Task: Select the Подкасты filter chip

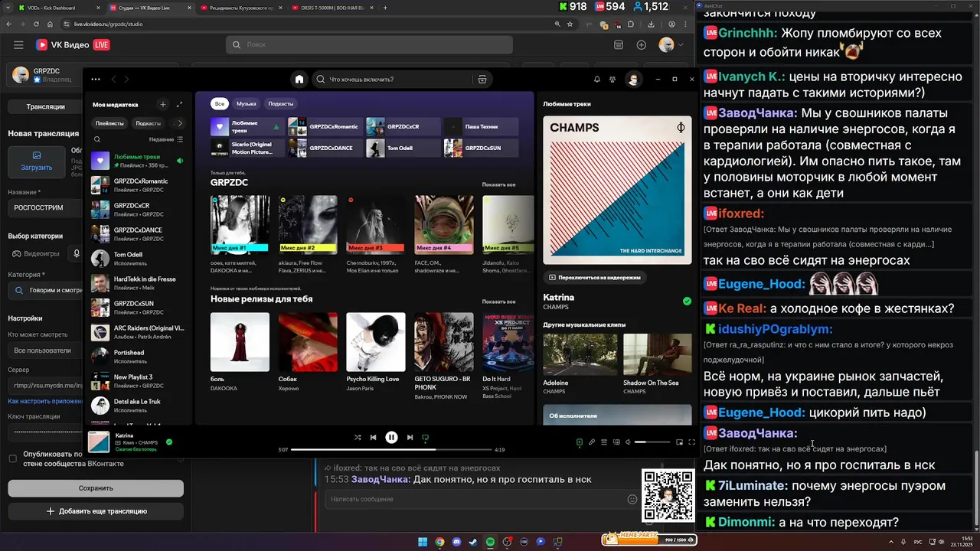Action: (x=281, y=103)
